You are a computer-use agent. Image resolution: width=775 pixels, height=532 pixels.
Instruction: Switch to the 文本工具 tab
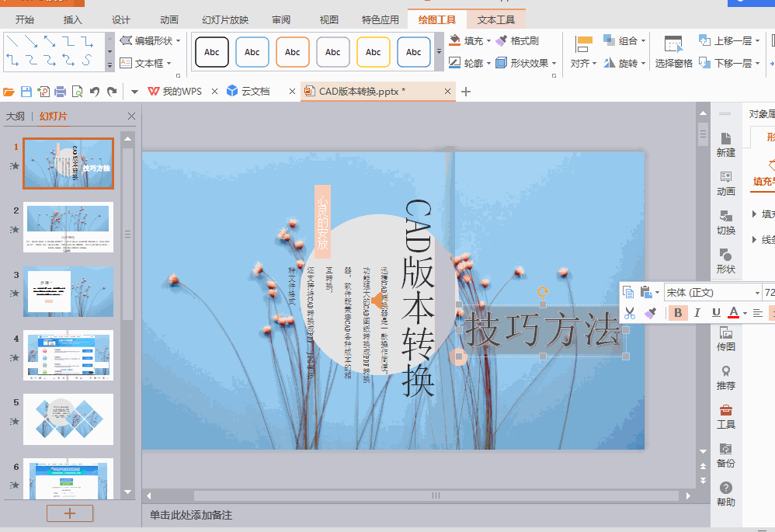[495, 19]
